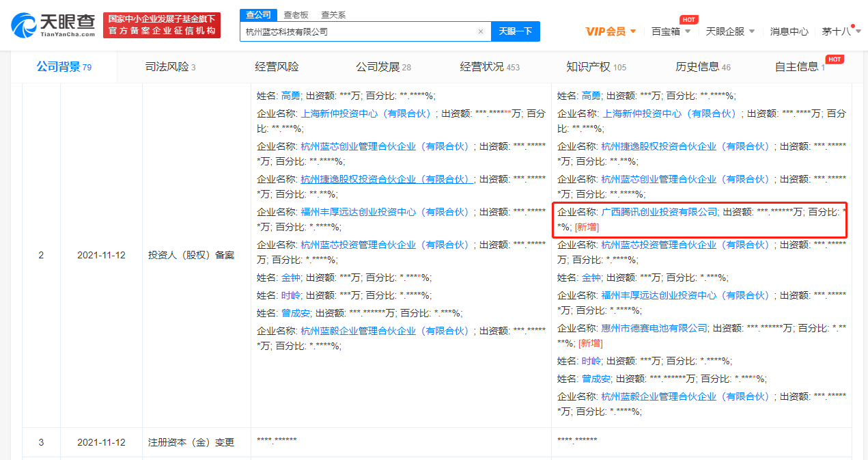Open 曾成安 link in right column
Image resolution: width=868 pixels, height=460 pixels.
point(596,379)
